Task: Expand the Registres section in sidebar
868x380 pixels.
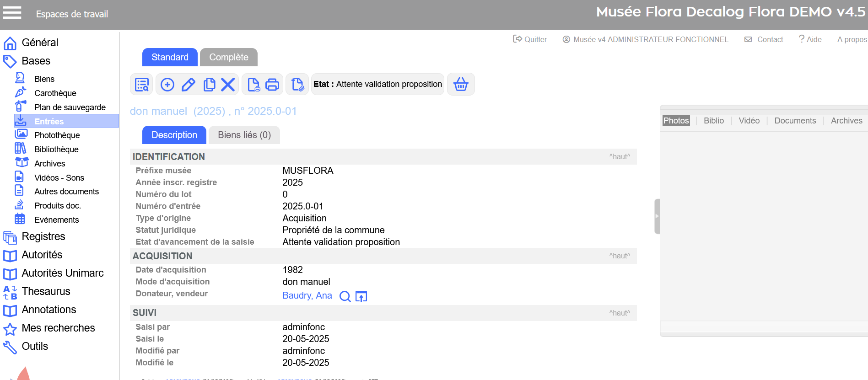Action: pos(43,236)
